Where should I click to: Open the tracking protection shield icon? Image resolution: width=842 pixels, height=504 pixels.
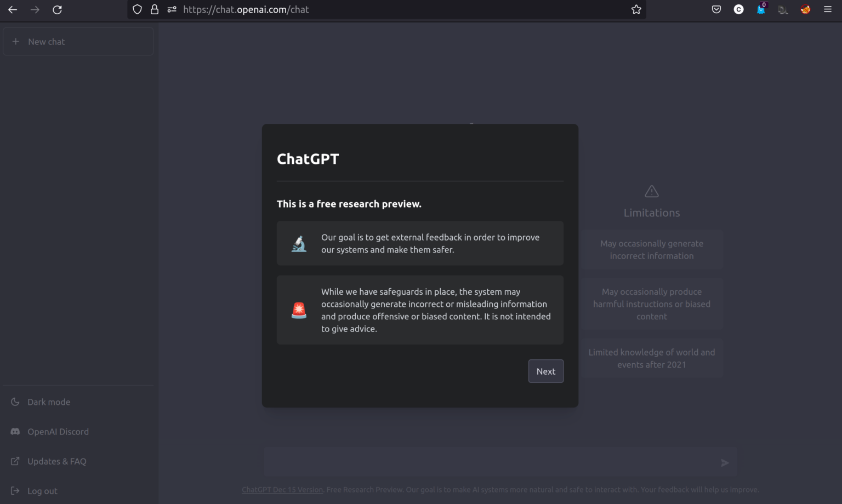point(137,9)
